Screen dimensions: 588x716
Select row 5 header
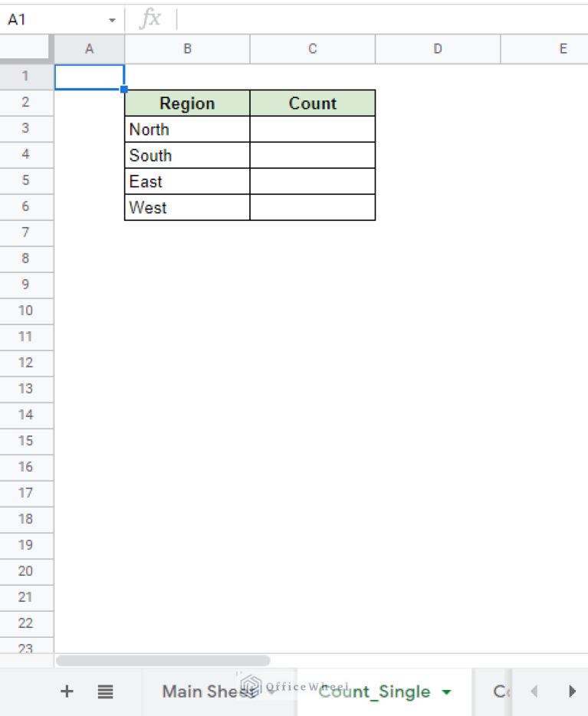point(26,180)
